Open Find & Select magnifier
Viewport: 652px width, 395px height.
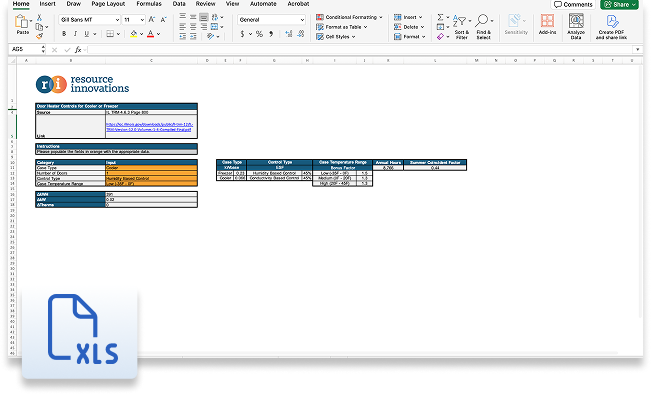(483, 27)
